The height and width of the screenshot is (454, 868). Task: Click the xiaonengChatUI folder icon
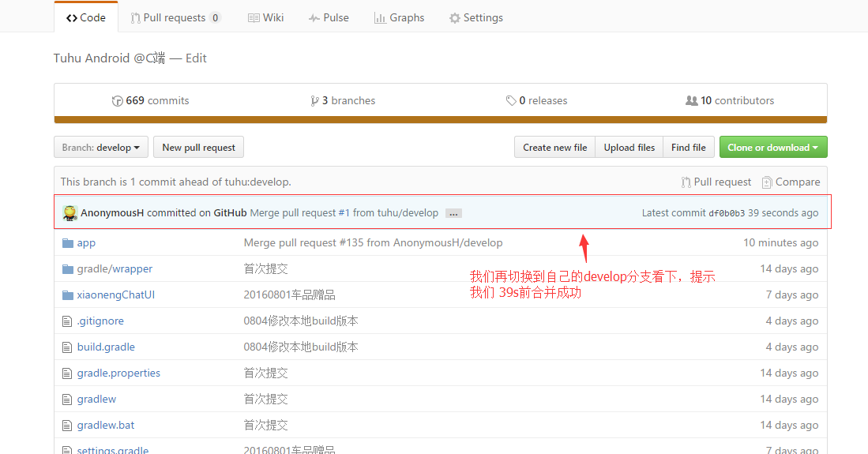(68, 295)
